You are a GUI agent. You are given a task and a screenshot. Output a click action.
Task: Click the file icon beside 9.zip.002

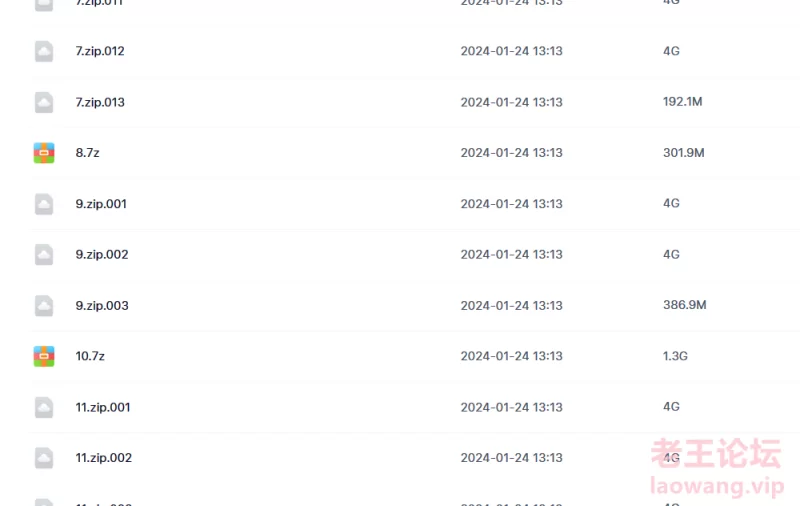(x=44, y=255)
